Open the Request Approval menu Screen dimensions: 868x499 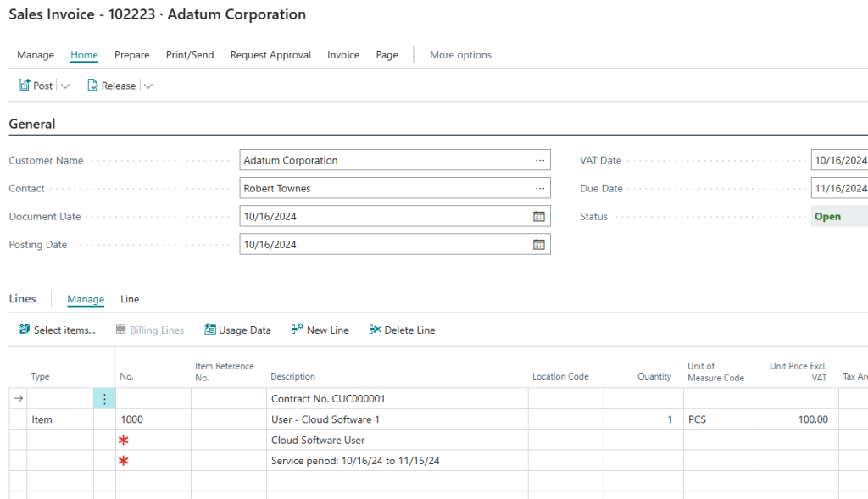(x=270, y=55)
